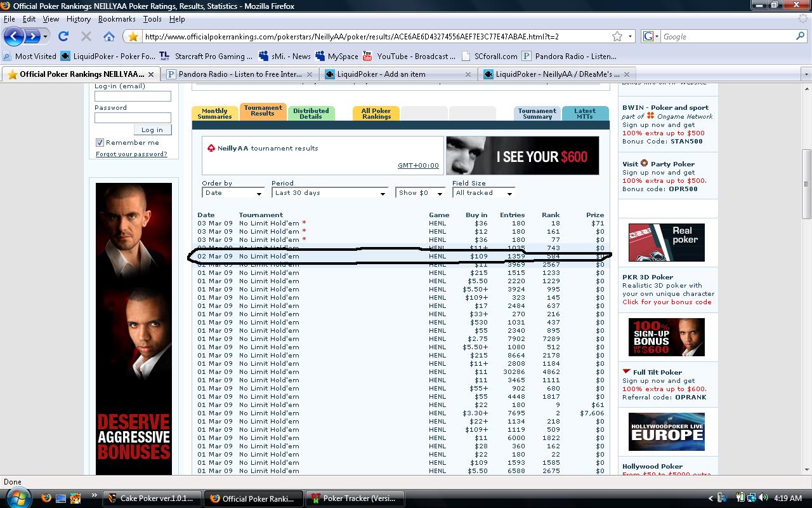Click the search magnifier icon

point(800,36)
